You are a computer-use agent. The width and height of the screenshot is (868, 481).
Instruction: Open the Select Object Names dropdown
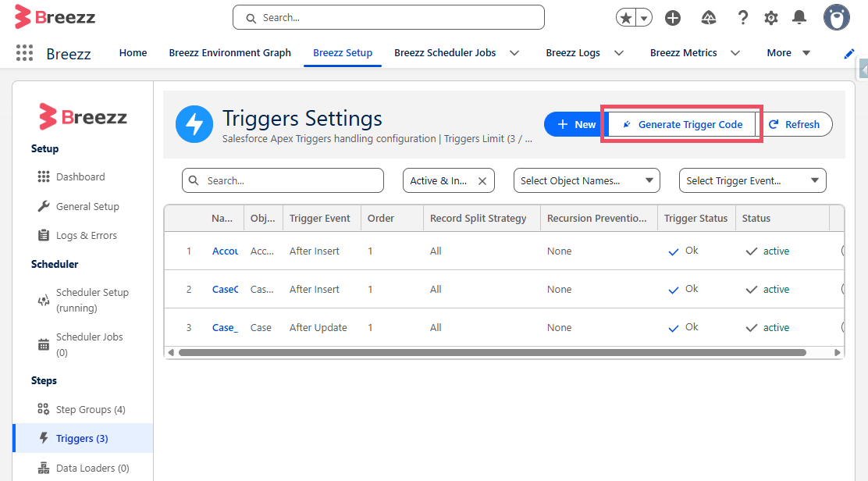point(587,180)
